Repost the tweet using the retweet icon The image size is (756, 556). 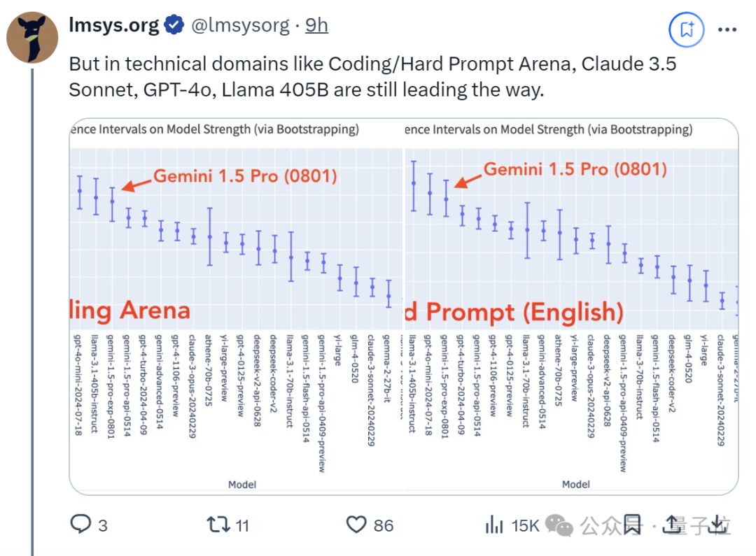[x=218, y=525]
